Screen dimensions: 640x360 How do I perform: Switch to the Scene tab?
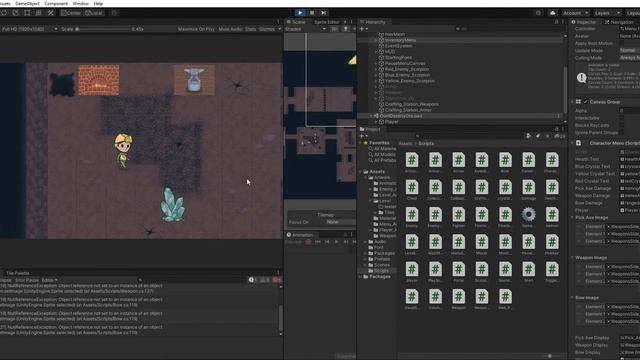click(x=296, y=22)
